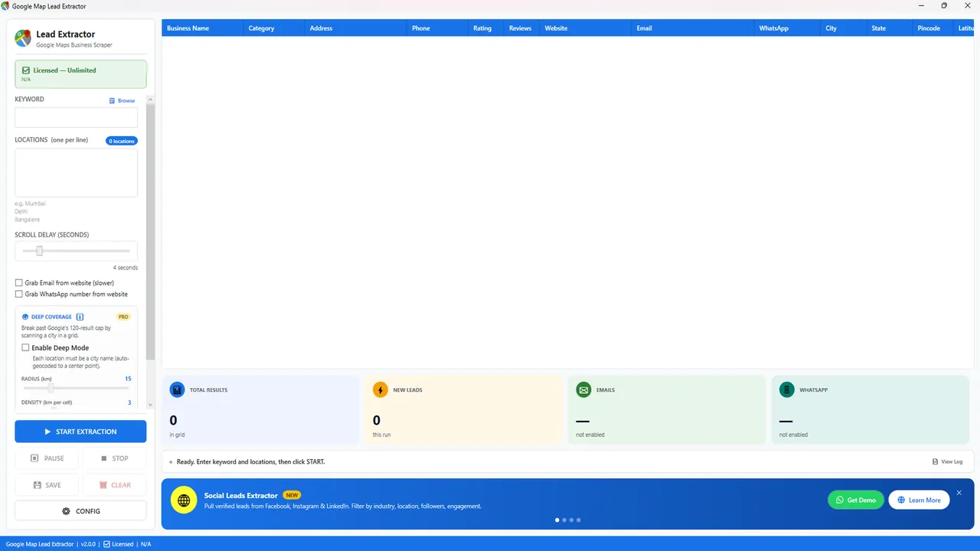Click the WhatsApp stat card icon

[787, 390]
